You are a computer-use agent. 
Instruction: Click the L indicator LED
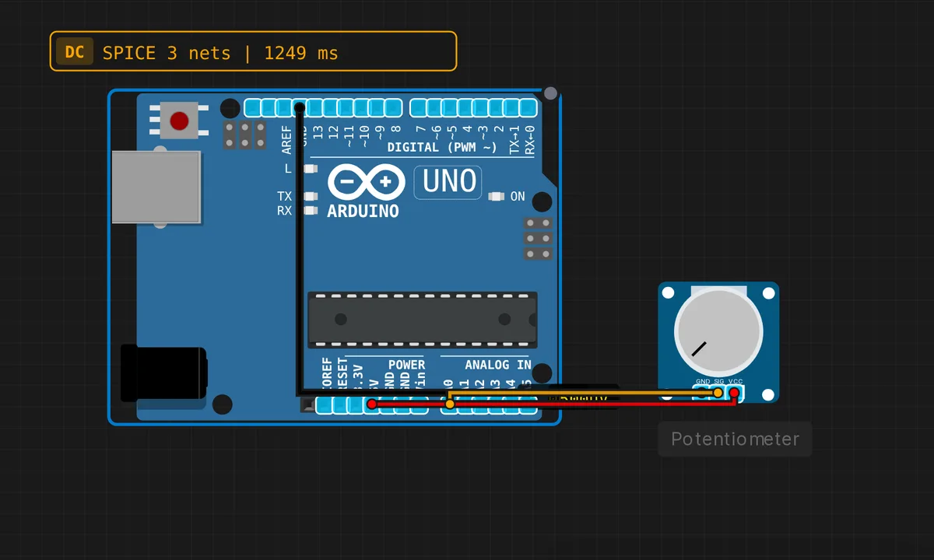(311, 169)
